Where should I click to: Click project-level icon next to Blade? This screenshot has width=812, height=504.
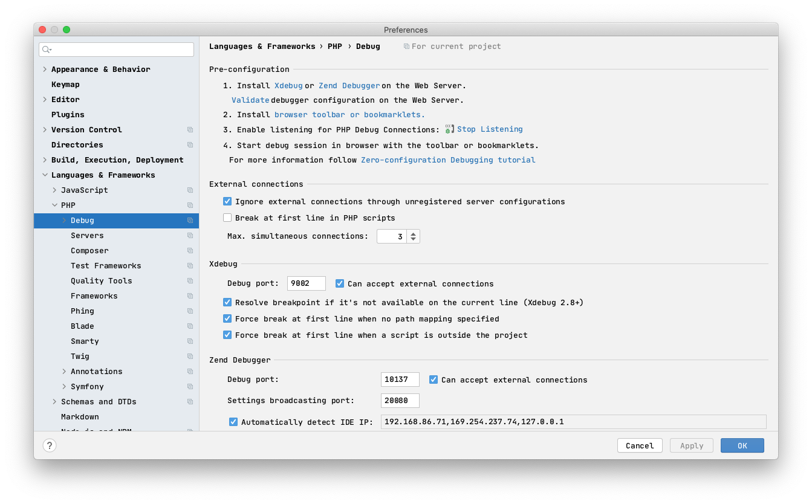coord(190,326)
